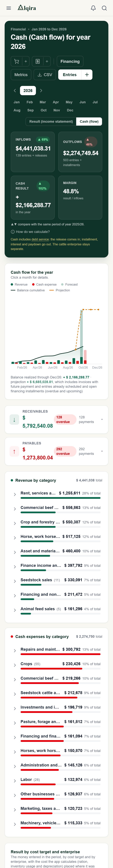Image resolution: width=113 pixels, height=868 pixels.
Task: Select the Jan month tab
Action: [x=17, y=102]
